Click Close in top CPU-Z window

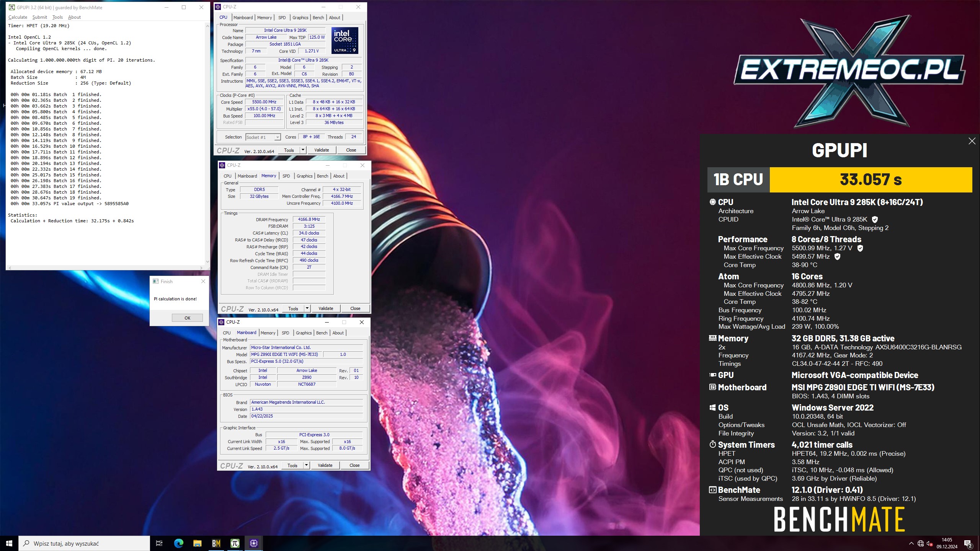click(x=351, y=150)
